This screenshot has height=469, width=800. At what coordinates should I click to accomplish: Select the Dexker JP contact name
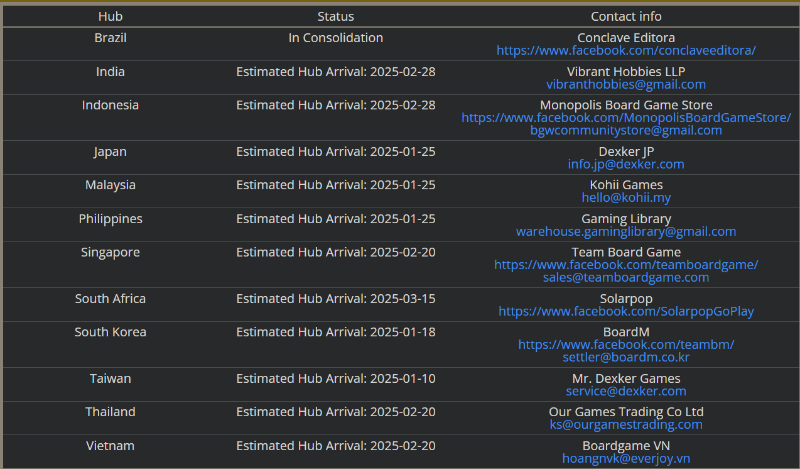tap(626, 152)
